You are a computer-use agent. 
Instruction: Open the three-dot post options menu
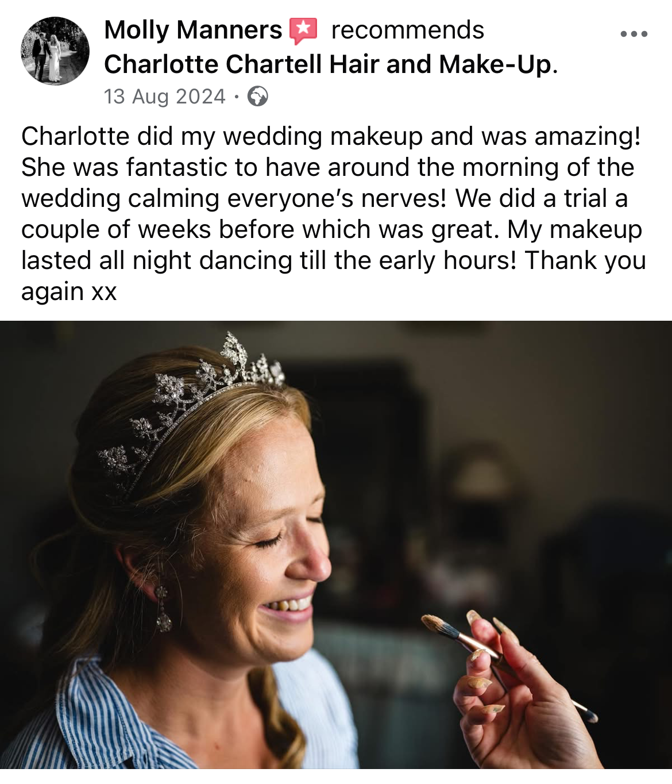tap(634, 34)
